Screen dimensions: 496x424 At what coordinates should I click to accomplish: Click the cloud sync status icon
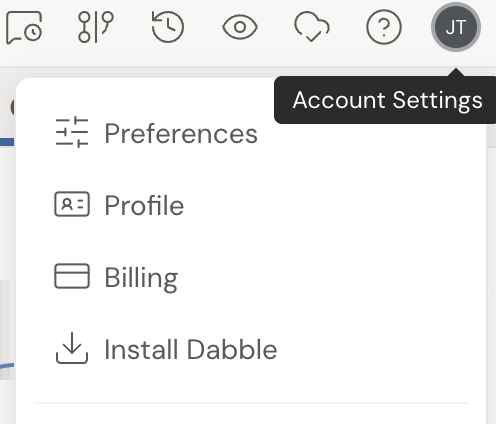point(312,27)
